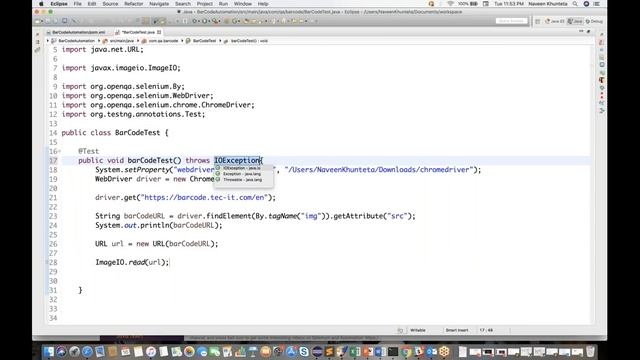Image resolution: width=640 pixels, height=360 pixels.
Task: Open Spotlight search in the macOS menu bar
Action: tap(575, 4)
